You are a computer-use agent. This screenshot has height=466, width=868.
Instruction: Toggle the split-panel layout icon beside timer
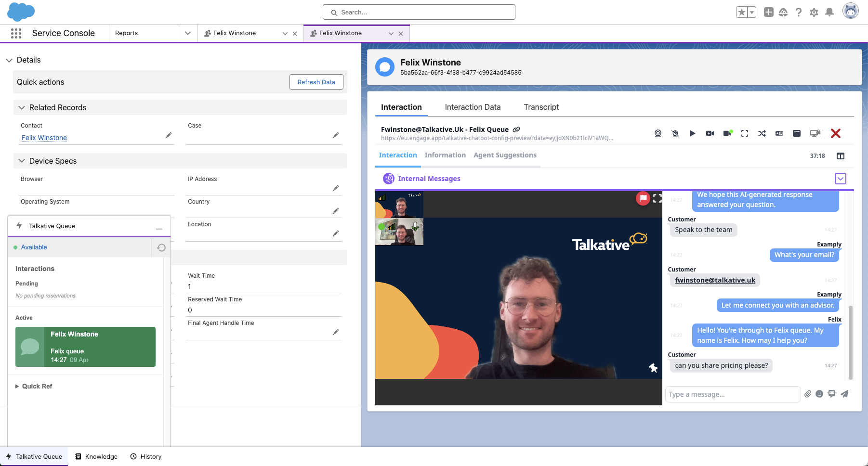(841, 156)
